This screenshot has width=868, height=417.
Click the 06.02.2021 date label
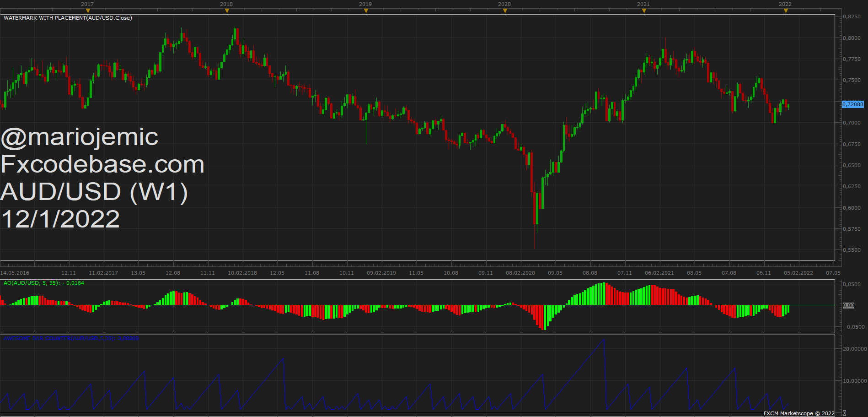click(659, 273)
